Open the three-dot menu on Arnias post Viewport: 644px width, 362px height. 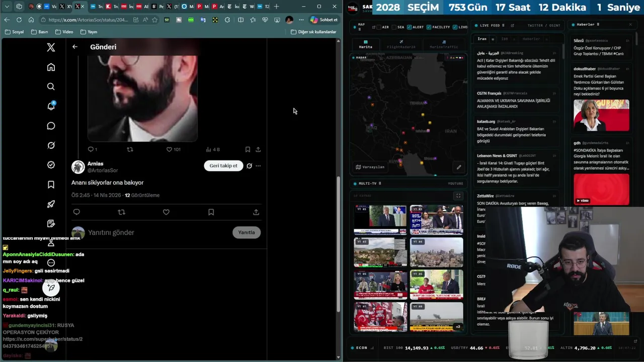tap(258, 166)
